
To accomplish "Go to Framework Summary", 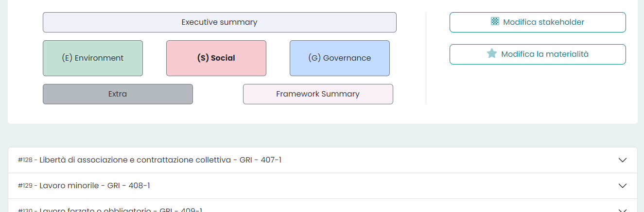I will 318,94.
